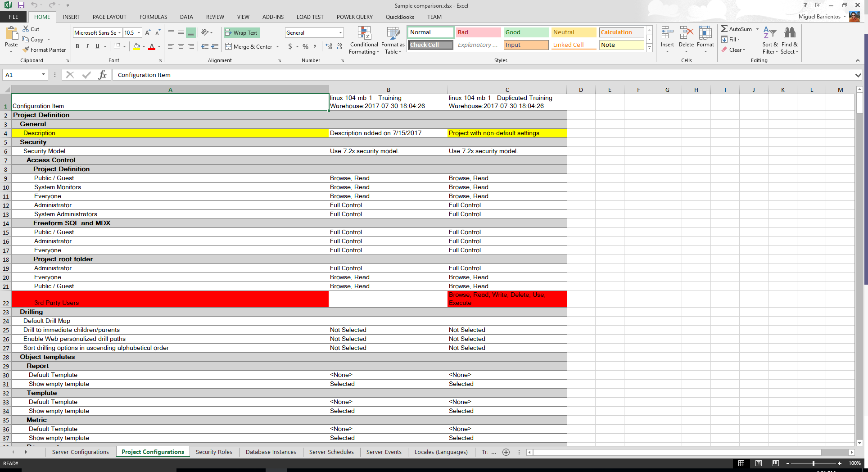Screen dimensions: 868x472
Task: Click the AutoSum button
Action: click(736, 29)
